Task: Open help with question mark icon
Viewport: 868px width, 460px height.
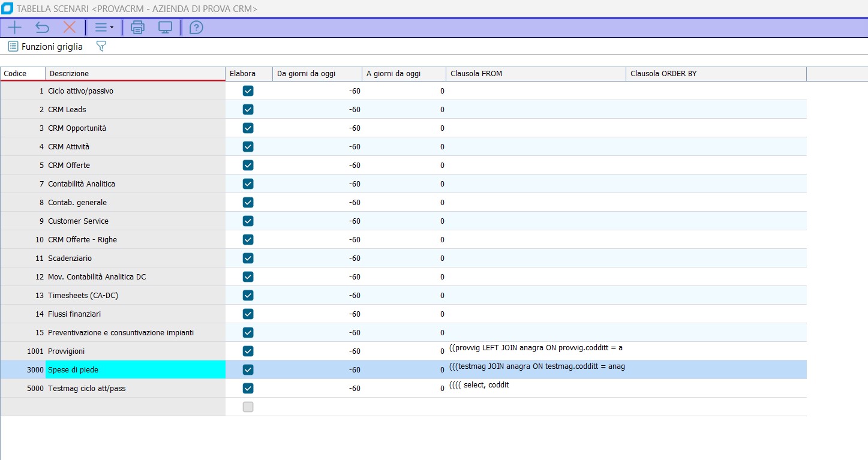Action: pos(196,28)
